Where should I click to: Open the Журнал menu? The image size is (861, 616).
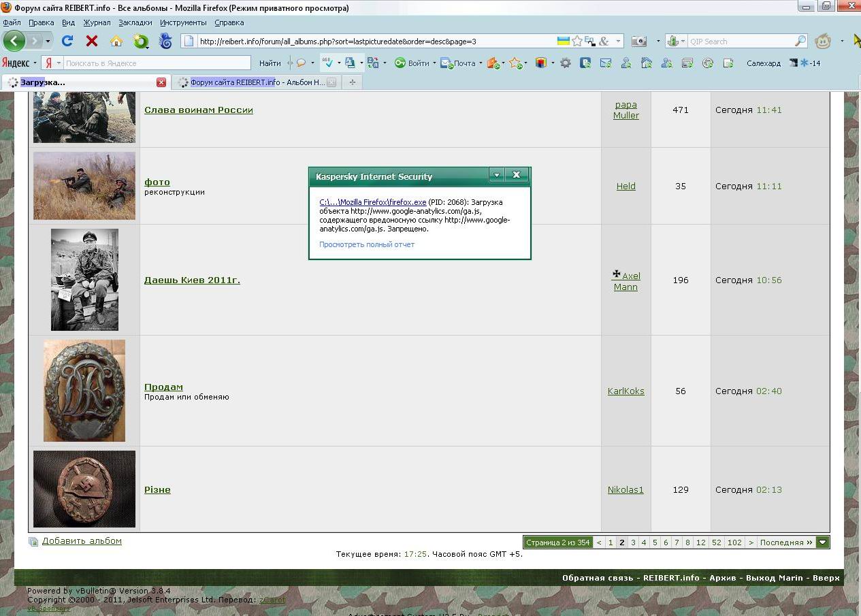pyautogui.click(x=97, y=22)
